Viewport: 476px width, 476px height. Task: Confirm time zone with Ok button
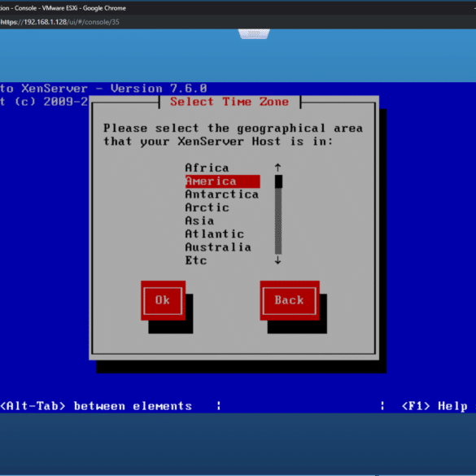[x=163, y=300]
